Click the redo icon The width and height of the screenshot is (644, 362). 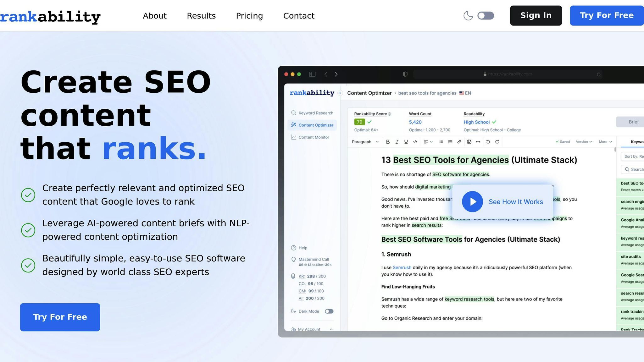pos(497,142)
